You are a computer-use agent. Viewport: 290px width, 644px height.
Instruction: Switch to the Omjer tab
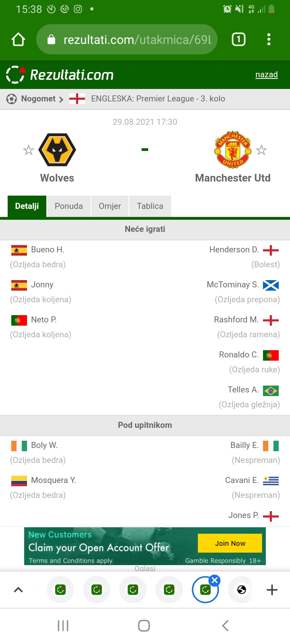coord(110,206)
